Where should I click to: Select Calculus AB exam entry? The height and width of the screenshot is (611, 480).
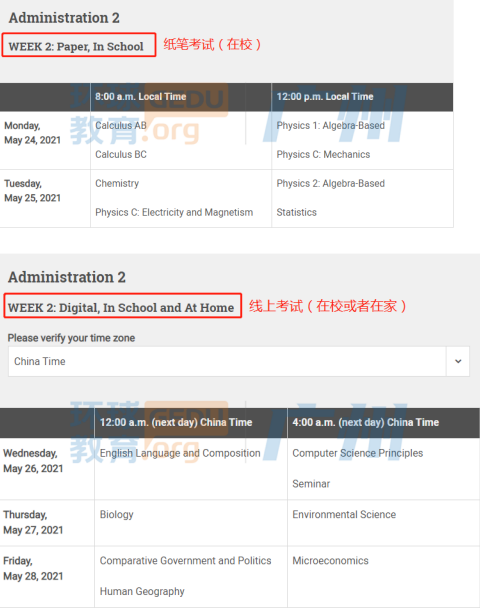(121, 125)
